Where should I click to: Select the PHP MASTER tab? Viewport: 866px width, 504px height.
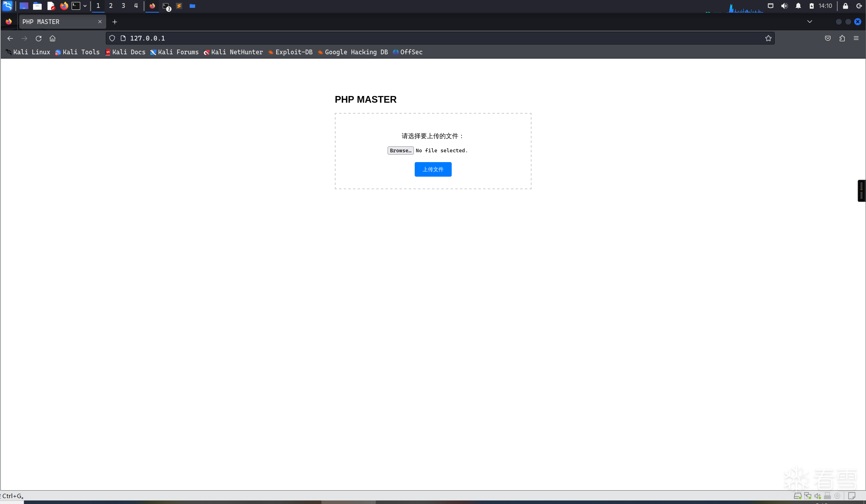(x=59, y=22)
